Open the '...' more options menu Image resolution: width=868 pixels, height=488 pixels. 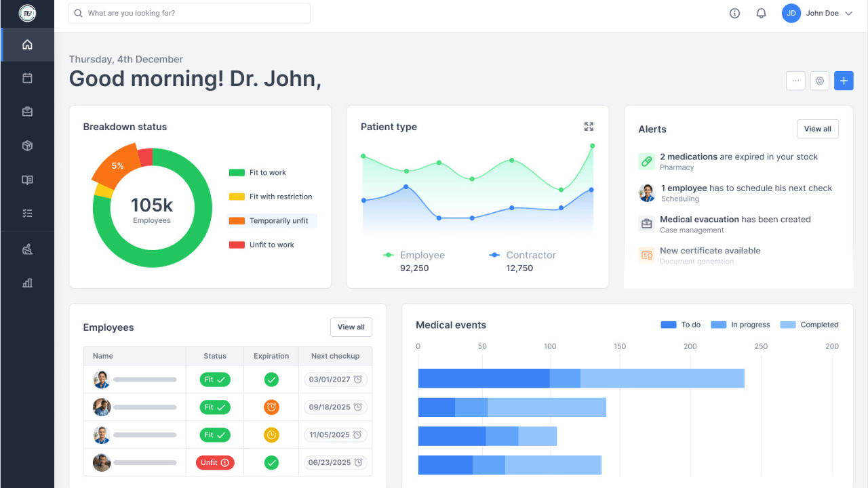click(795, 81)
